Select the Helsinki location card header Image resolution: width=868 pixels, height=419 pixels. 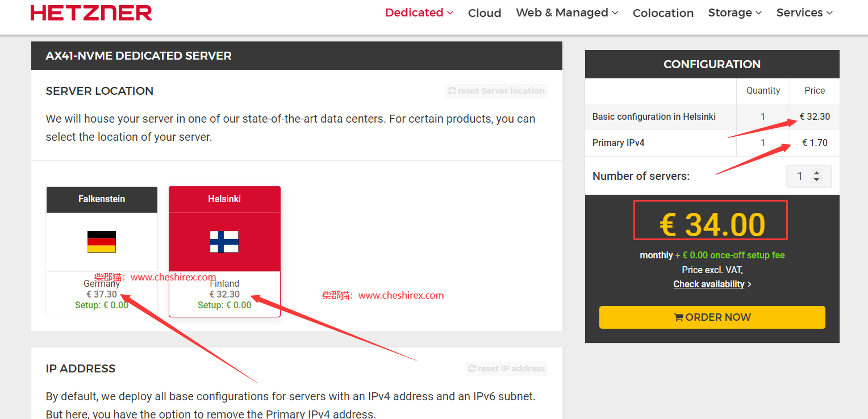(224, 199)
